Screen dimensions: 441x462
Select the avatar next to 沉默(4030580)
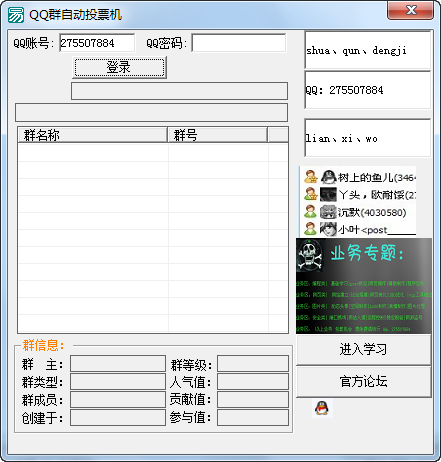coord(328,212)
